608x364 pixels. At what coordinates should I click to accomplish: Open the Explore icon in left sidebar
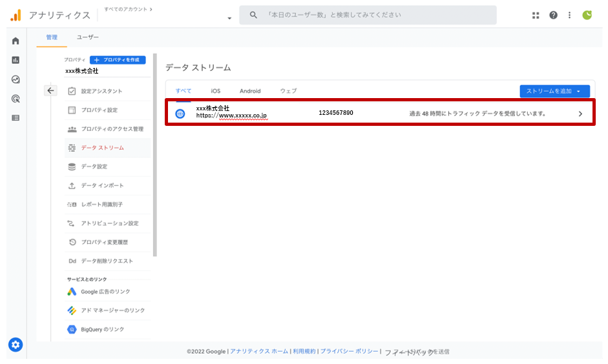16,79
